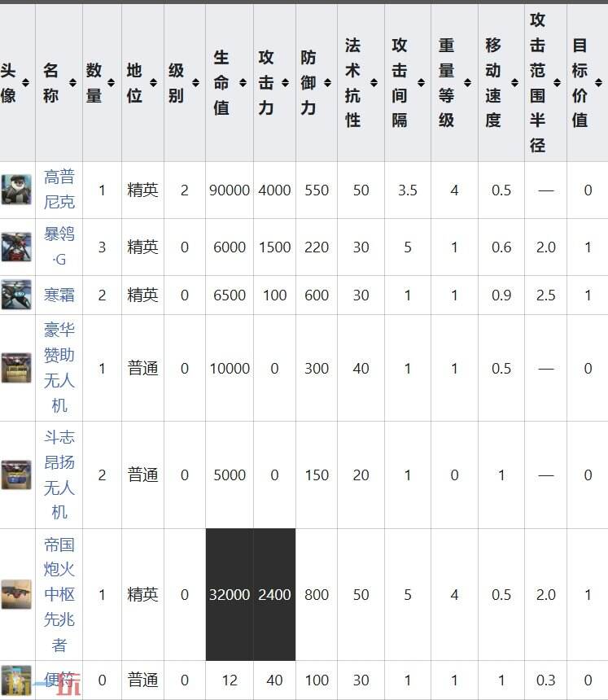Select the 3.5 attack interval cell
Image resolution: width=608 pixels, height=700 pixels.
click(x=408, y=190)
